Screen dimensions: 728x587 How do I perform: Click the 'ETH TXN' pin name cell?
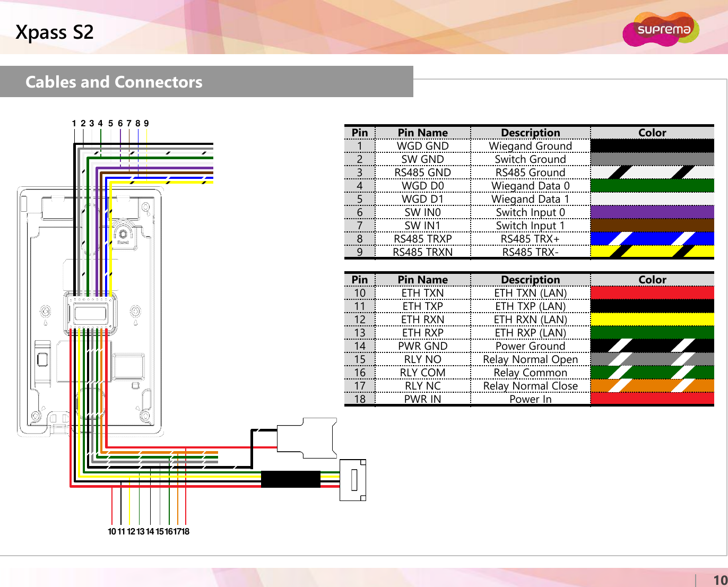click(x=423, y=293)
